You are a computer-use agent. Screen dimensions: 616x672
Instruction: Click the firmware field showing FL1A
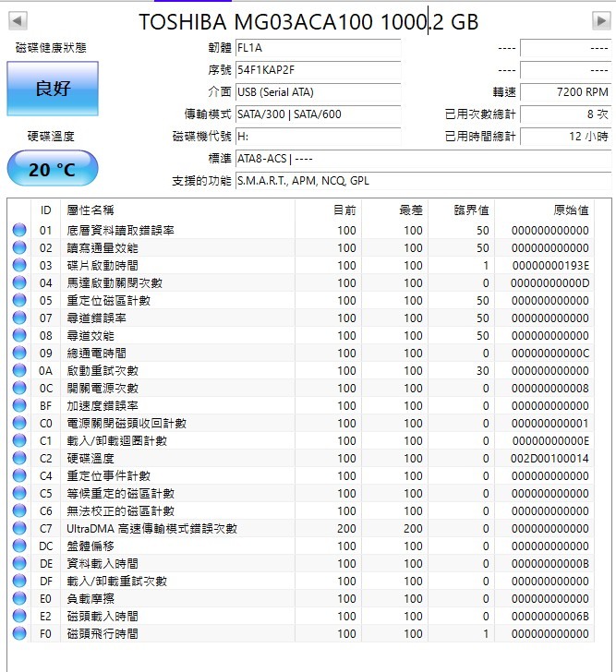click(x=317, y=47)
